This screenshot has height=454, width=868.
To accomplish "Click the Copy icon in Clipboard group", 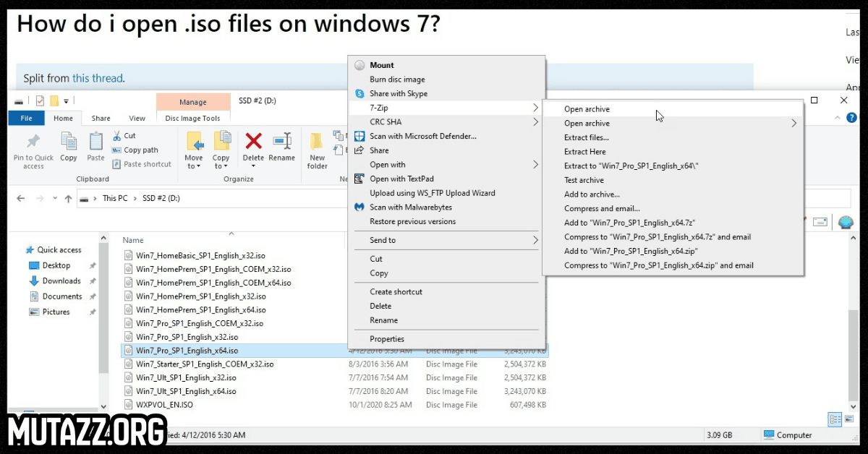I will (x=69, y=141).
